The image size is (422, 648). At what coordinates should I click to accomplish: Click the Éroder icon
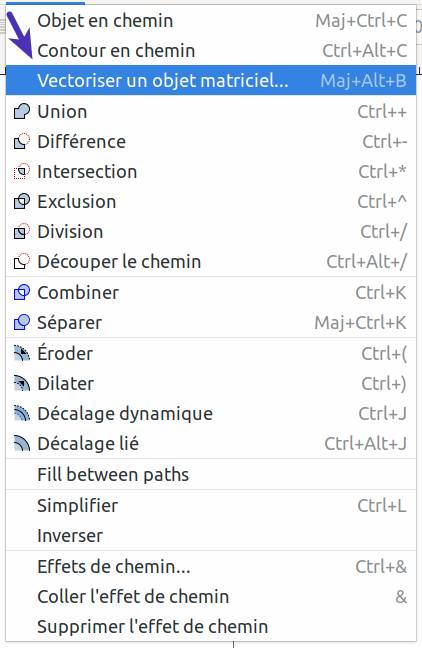22,353
